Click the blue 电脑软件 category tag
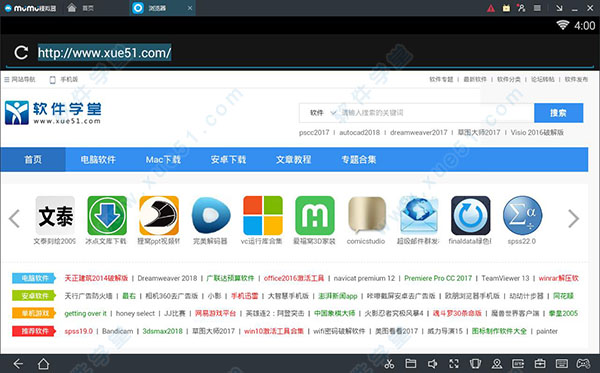 coord(34,278)
